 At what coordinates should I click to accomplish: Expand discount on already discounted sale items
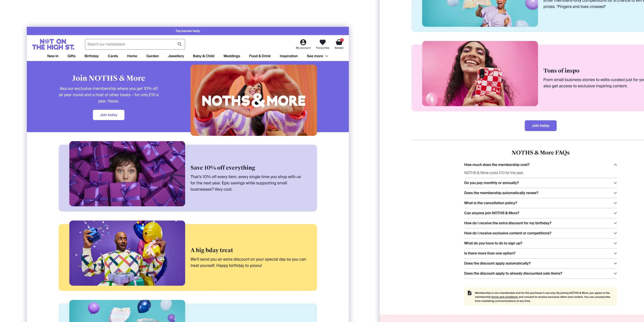pos(541,273)
